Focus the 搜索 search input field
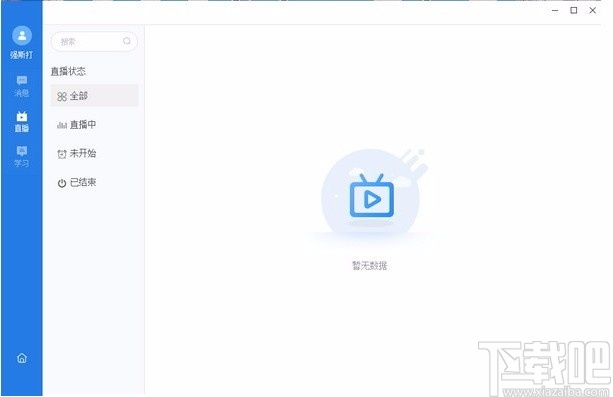Image resolution: width=613 pixels, height=397 pixels. tap(94, 41)
